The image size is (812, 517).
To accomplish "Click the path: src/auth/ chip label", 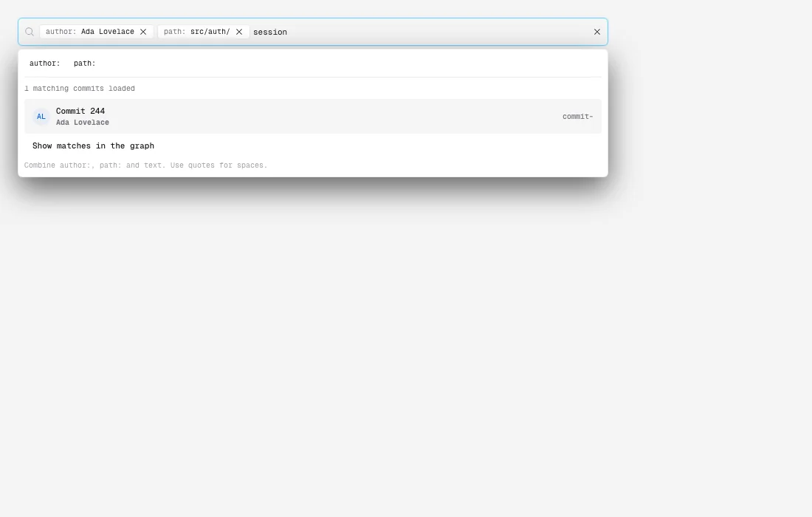I will 197,32.
